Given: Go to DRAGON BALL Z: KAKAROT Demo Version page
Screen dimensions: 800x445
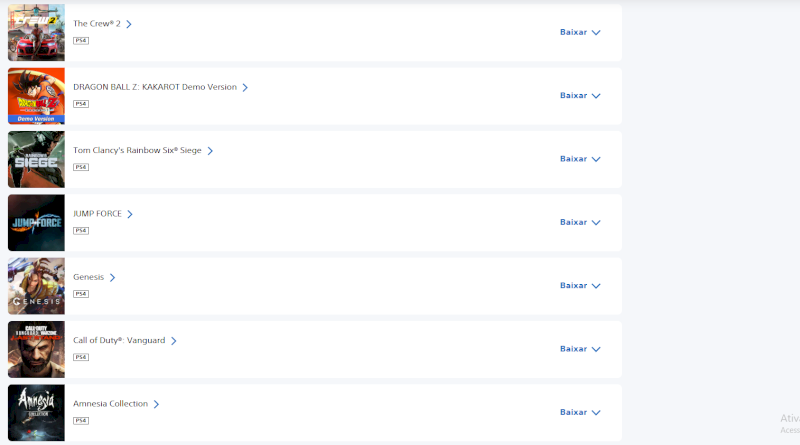Looking at the screenshot, I should pos(155,87).
